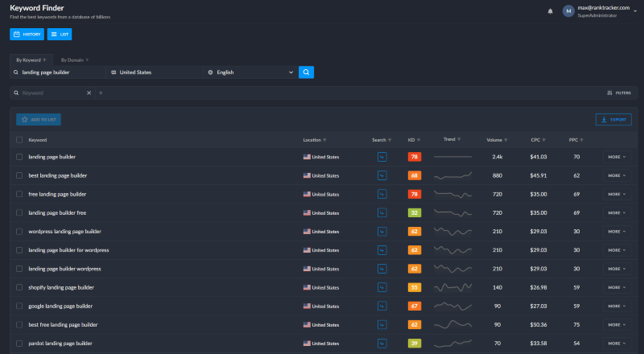Open search icon for landing page builder for wordpress

tap(382, 250)
